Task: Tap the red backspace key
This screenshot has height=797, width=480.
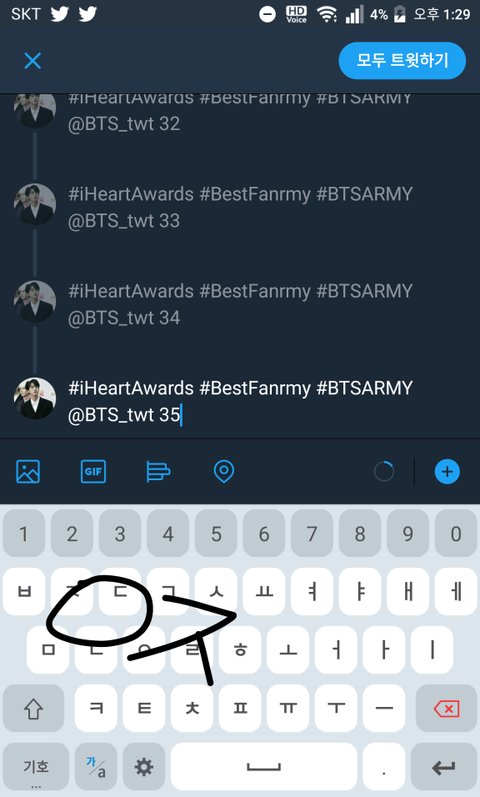Action: click(446, 708)
